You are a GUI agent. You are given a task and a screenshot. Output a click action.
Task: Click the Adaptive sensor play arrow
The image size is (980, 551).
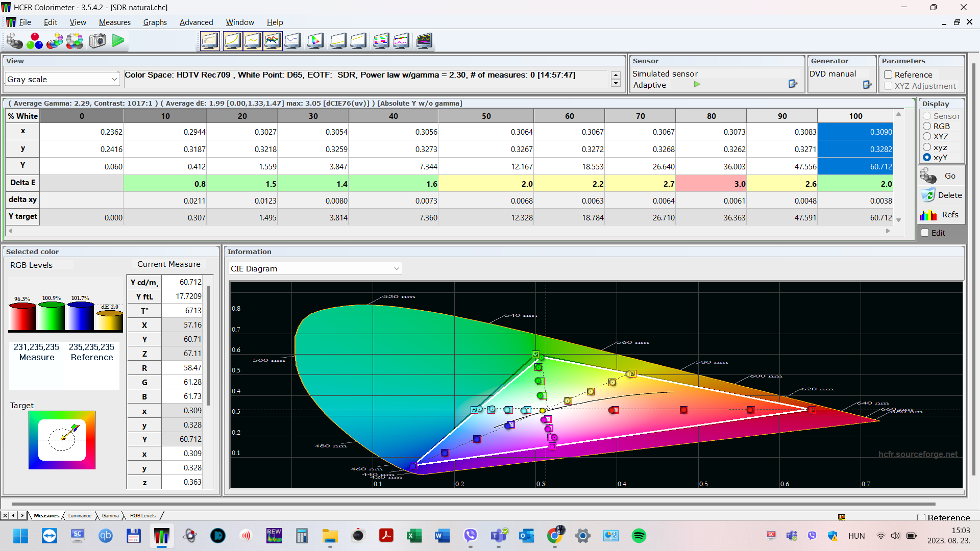click(x=697, y=85)
